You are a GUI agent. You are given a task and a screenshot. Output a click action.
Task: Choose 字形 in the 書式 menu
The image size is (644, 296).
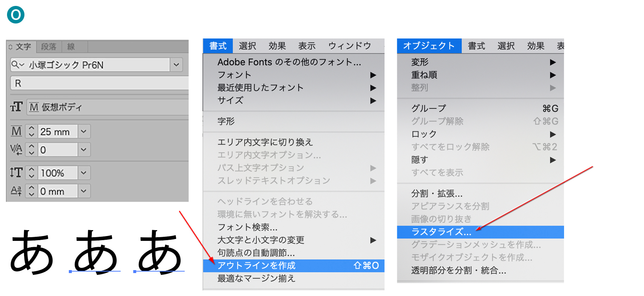point(294,121)
